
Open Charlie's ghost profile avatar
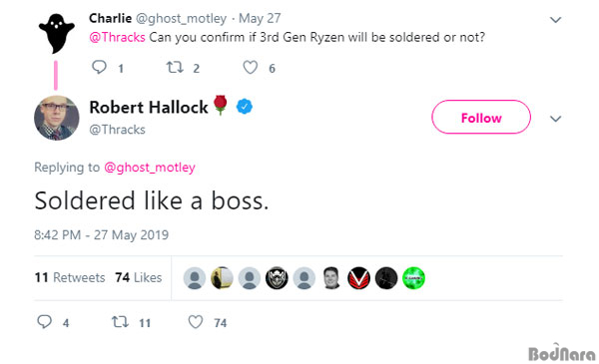pos(57,33)
